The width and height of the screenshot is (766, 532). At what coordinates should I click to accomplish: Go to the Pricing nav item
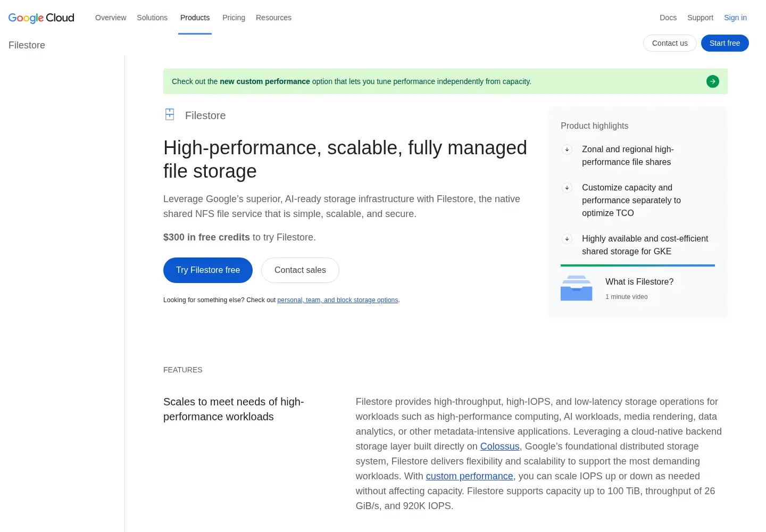pos(234,18)
